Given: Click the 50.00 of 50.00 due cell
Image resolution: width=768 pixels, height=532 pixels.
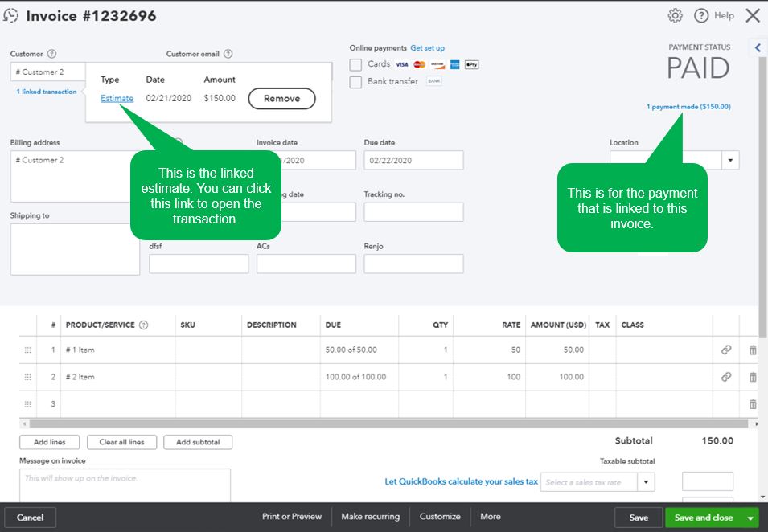Looking at the screenshot, I should 359,350.
